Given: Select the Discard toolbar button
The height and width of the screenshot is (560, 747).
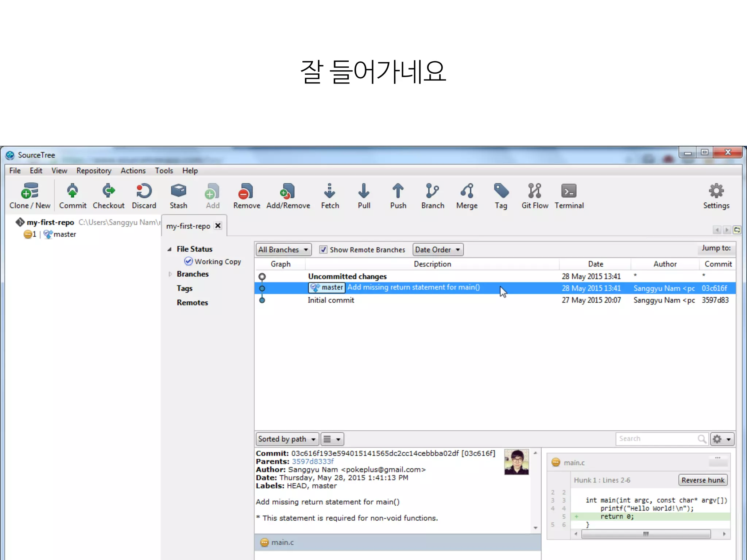Looking at the screenshot, I should pos(144,196).
